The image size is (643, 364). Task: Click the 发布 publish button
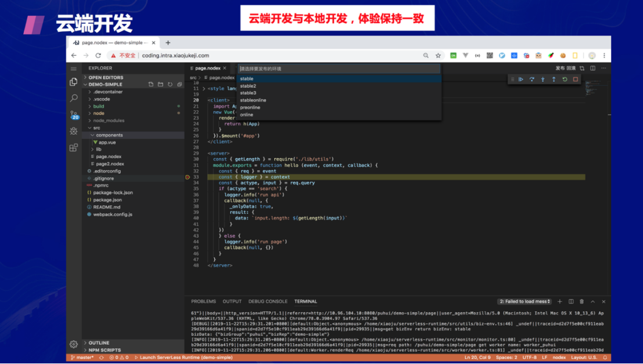(560, 69)
